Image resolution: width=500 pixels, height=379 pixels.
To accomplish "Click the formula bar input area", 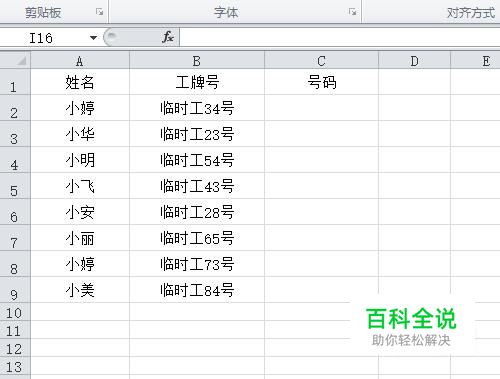I will (340, 37).
